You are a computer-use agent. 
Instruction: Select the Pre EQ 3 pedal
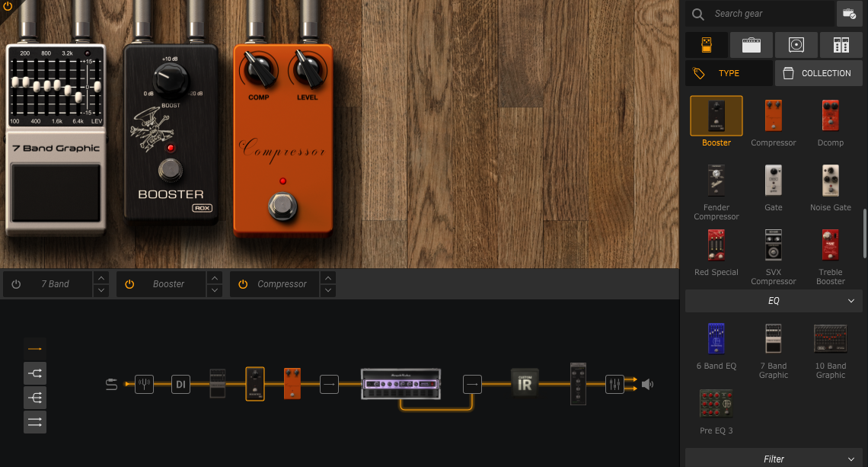(716, 411)
